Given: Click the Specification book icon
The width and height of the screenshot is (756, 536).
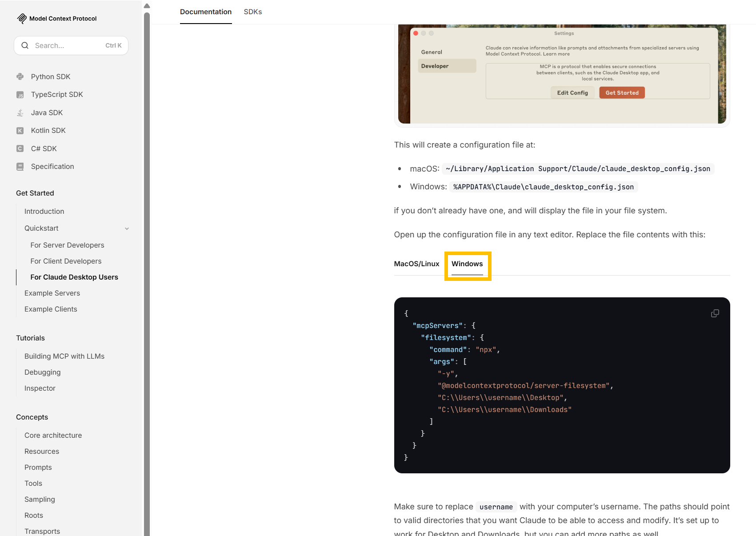Looking at the screenshot, I should (x=20, y=167).
